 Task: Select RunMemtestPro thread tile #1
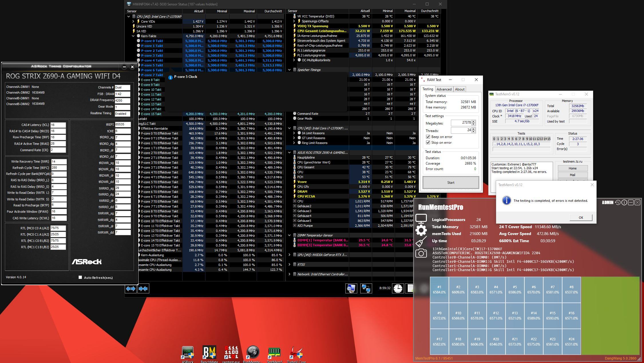pos(439,289)
